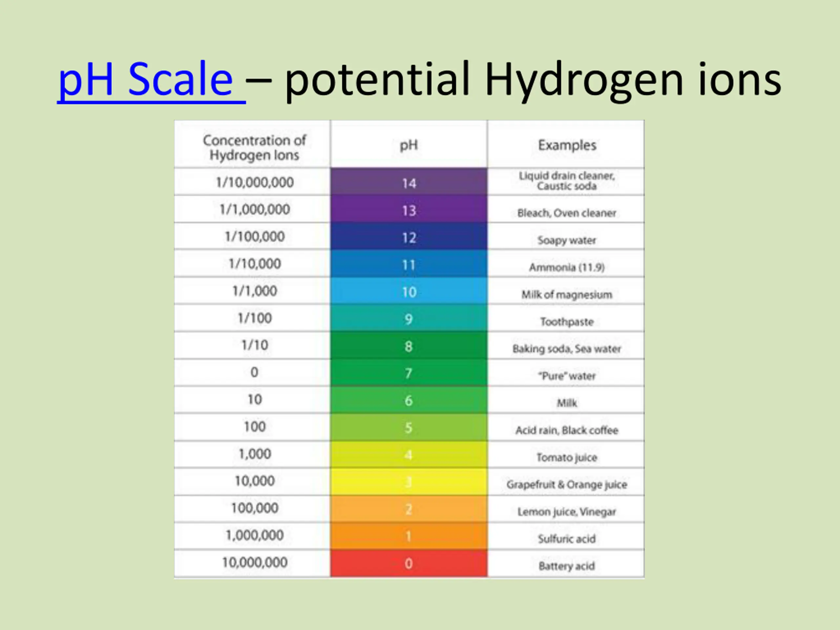This screenshot has width=840, height=630.
Task: Click the 'Baking soda, Sea water' example
Action: click(x=567, y=349)
